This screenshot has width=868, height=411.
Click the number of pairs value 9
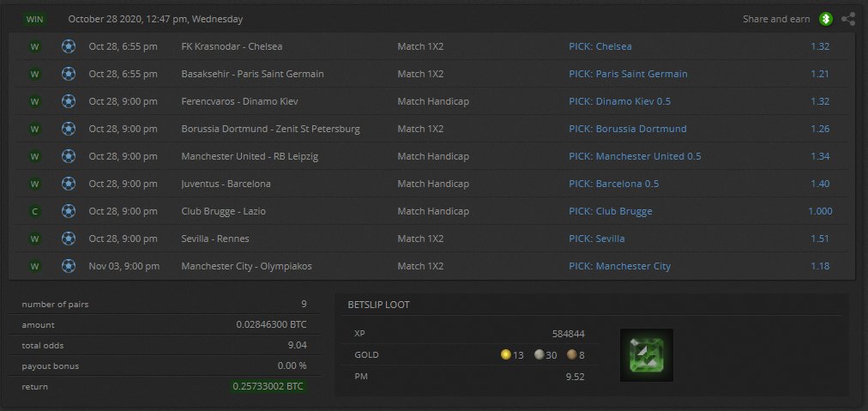(304, 304)
